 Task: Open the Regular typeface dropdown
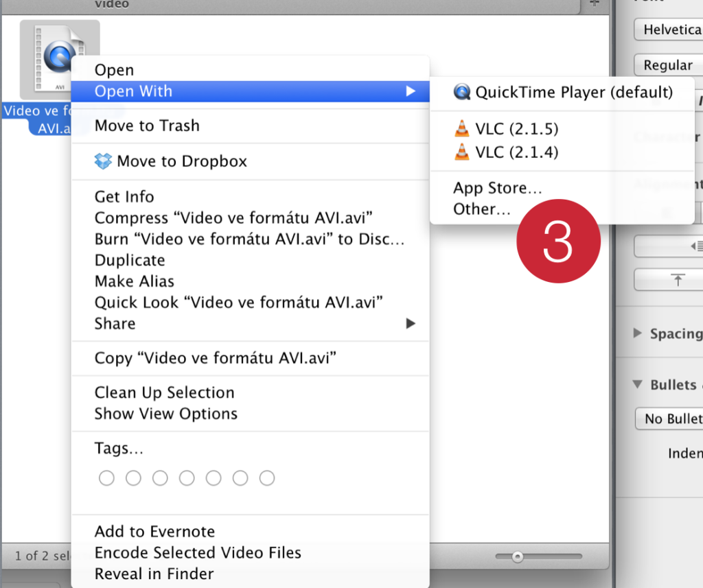669,65
